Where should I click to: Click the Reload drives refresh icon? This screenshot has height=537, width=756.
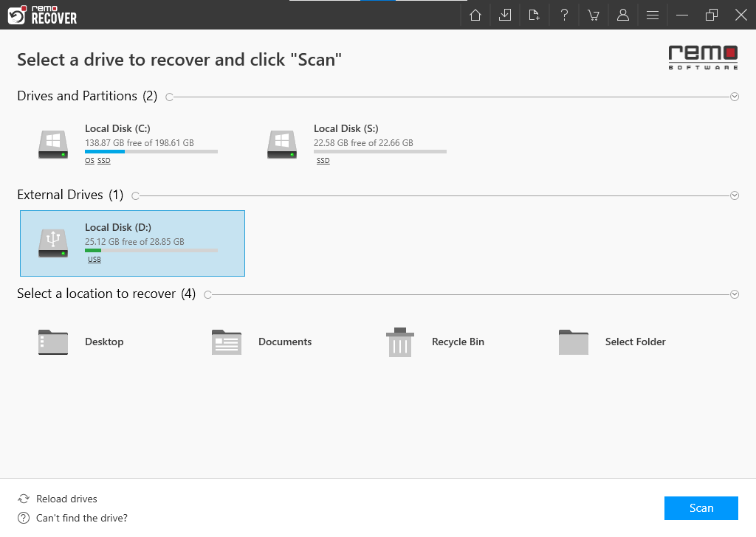[23, 499]
